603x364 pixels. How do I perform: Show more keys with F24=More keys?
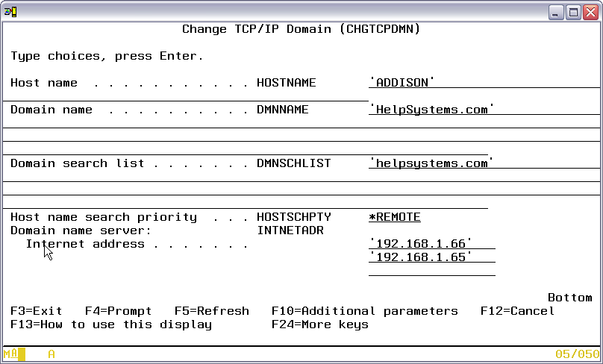[x=319, y=324]
